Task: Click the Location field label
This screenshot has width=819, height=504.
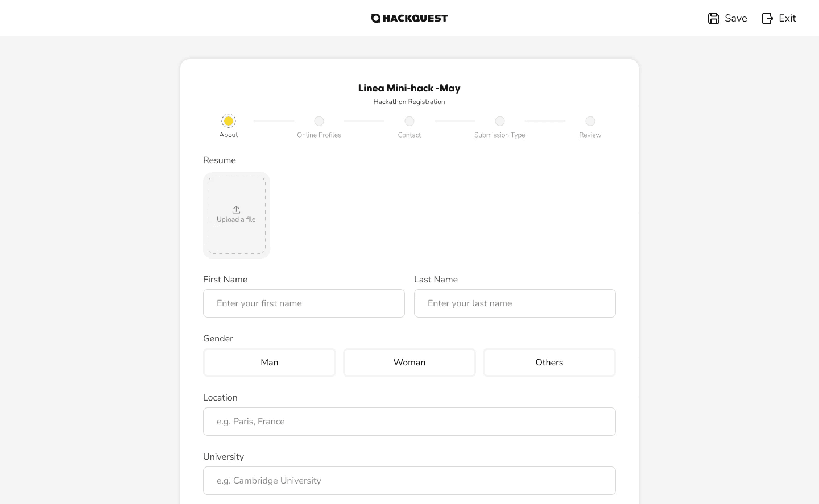Action: [x=220, y=398]
